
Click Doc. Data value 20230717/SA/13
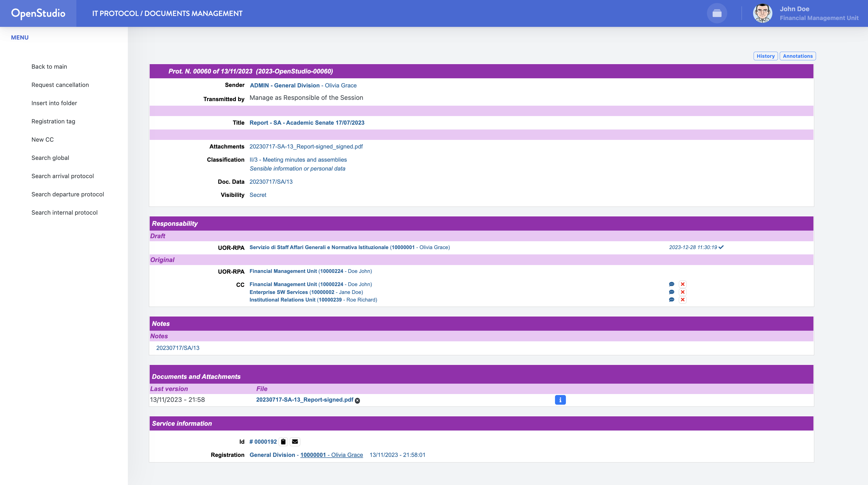pyautogui.click(x=271, y=182)
